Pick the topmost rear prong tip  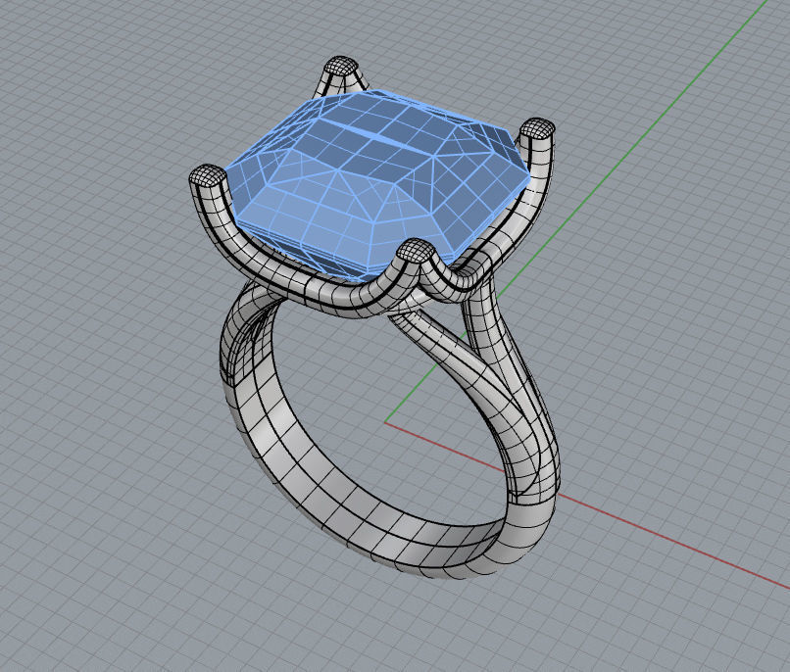(341, 66)
